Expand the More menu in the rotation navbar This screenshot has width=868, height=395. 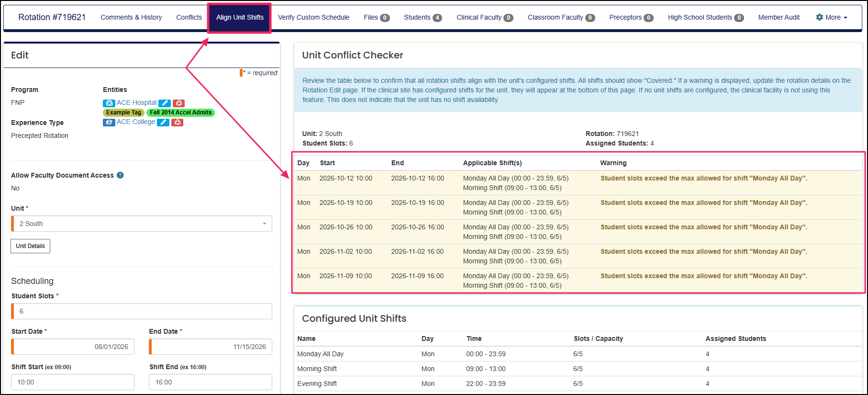pyautogui.click(x=832, y=17)
